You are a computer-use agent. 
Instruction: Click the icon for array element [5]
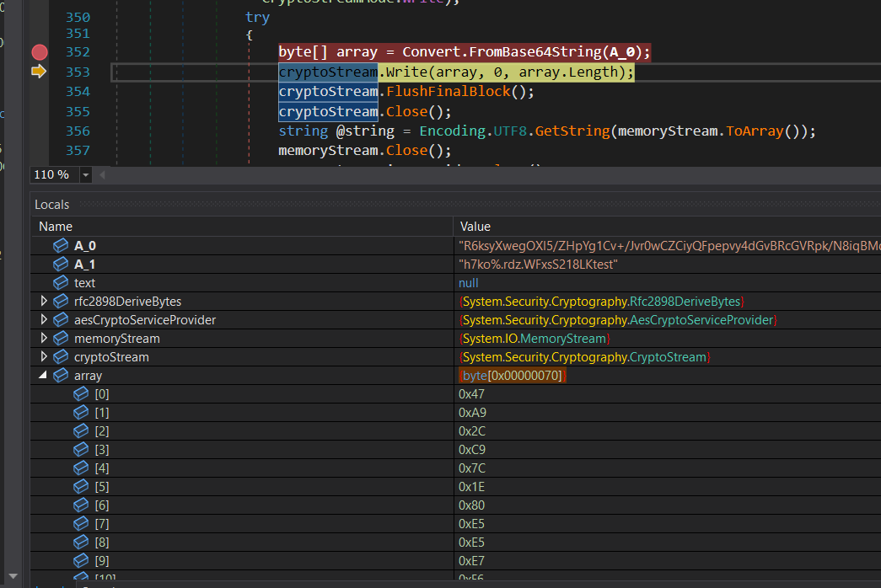81,487
